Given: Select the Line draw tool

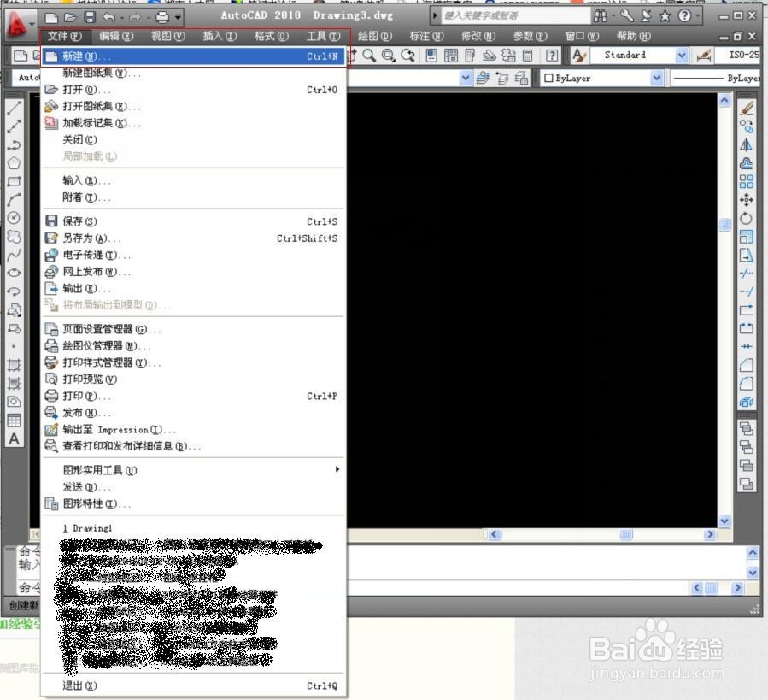Looking at the screenshot, I should pyautogui.click(x=15, y=108).
